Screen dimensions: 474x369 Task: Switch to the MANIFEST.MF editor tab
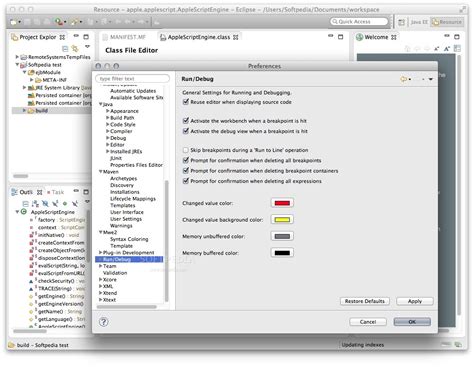pyautogui.click(x=124, y=37)
